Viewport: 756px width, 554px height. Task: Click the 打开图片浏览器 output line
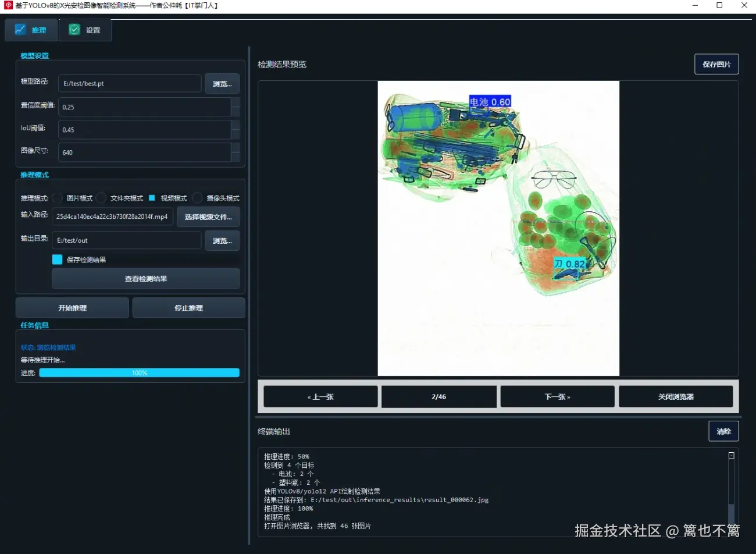318,526
